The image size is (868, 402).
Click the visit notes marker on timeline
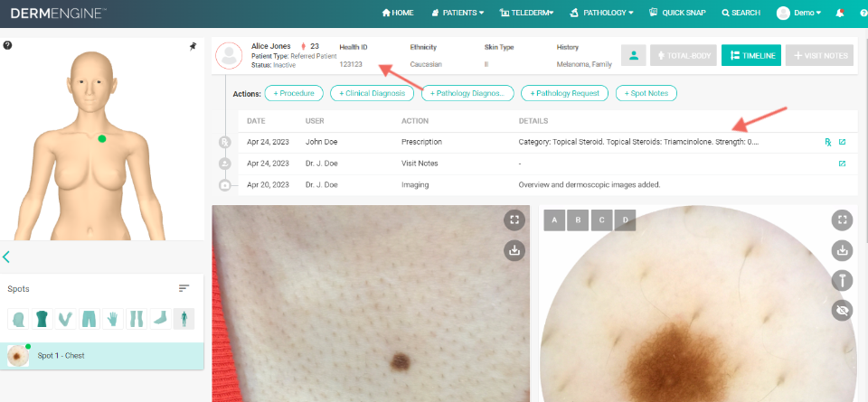click(x=225, y=164)
